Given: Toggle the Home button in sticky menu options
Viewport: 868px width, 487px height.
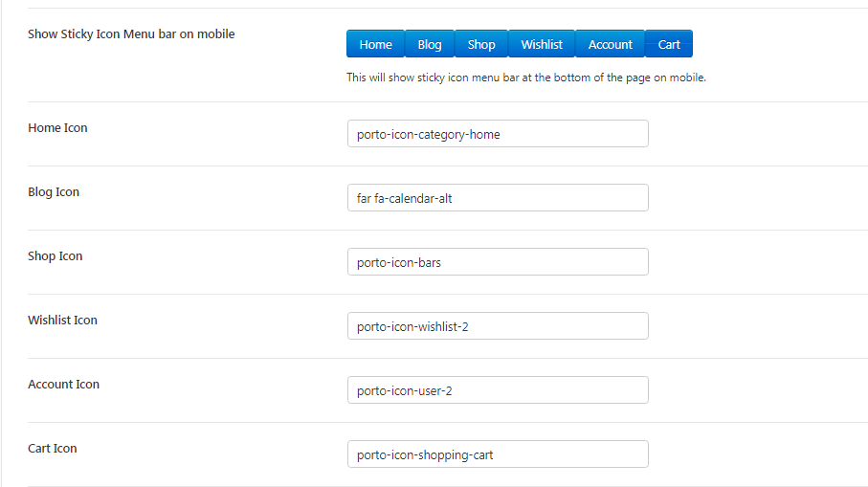Looking at the screenshot, I should [x=375, y=44].
